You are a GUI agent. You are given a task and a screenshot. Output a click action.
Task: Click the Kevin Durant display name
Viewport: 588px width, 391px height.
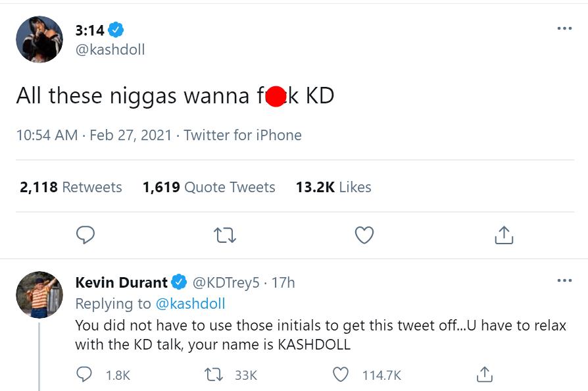122,282
